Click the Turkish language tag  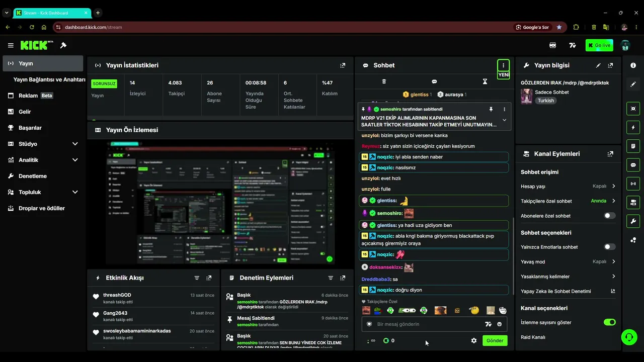click(545, 101)
